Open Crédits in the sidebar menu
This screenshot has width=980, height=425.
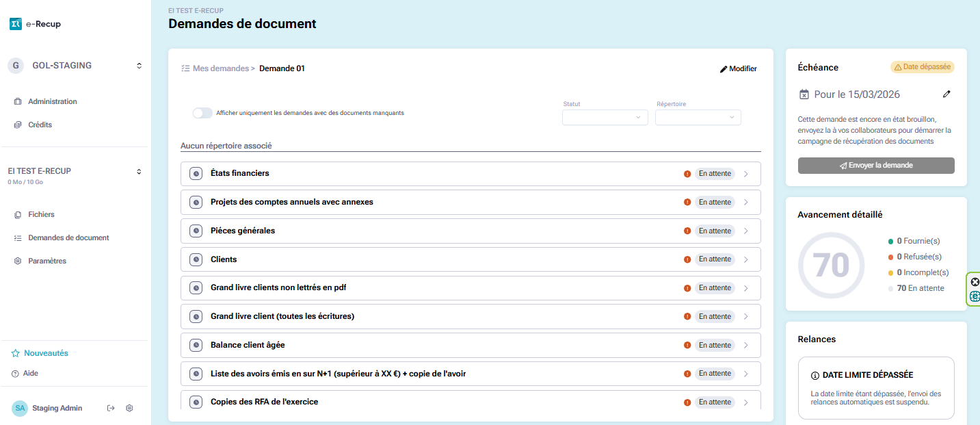tap(40, 125)
